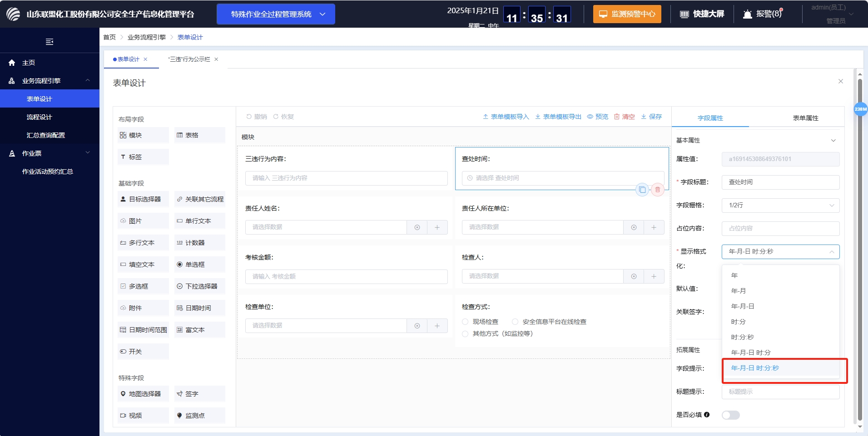Add the 监测点 field
This screenshot has width=868, height=436.
tap(199, 416)
